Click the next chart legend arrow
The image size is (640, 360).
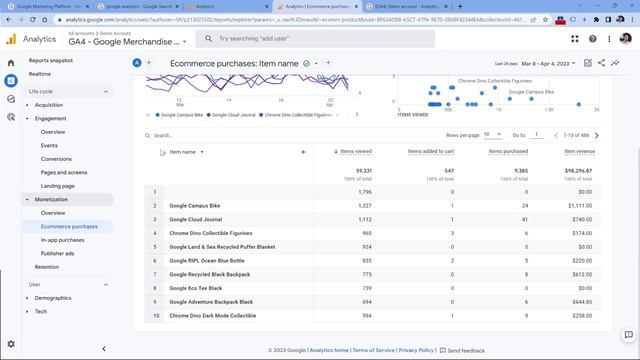pos(357,115)
